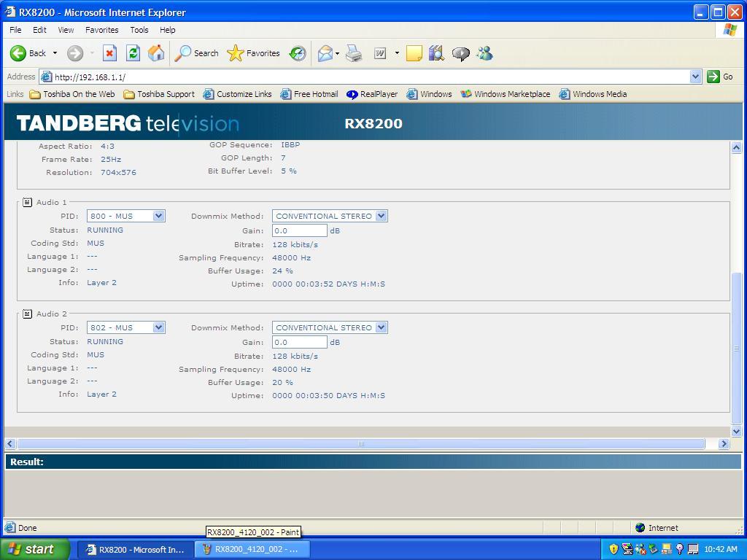Viewport: 747px width, 560px height.
Task: Switch to the Paint taskbar window
Action: tap(252, 549)
